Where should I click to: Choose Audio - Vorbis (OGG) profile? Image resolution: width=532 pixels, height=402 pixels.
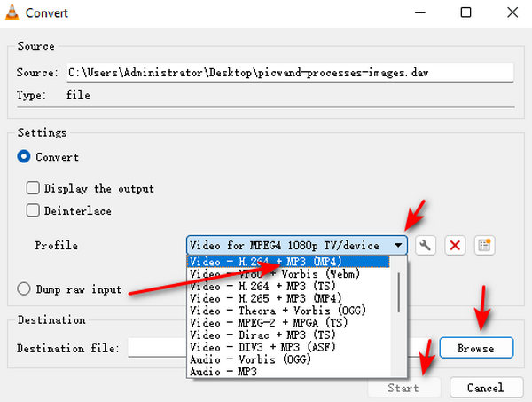pos(288,359)
